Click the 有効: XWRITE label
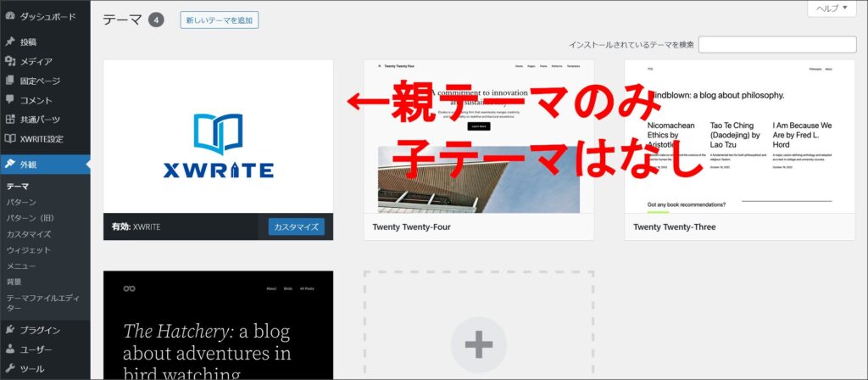868x380 pixels. pyautogui.click(x=136, y=227)
